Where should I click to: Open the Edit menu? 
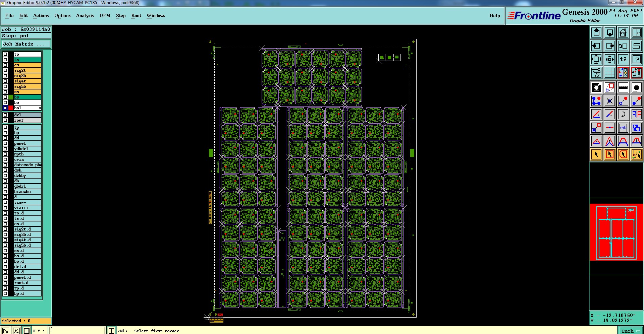23,15
